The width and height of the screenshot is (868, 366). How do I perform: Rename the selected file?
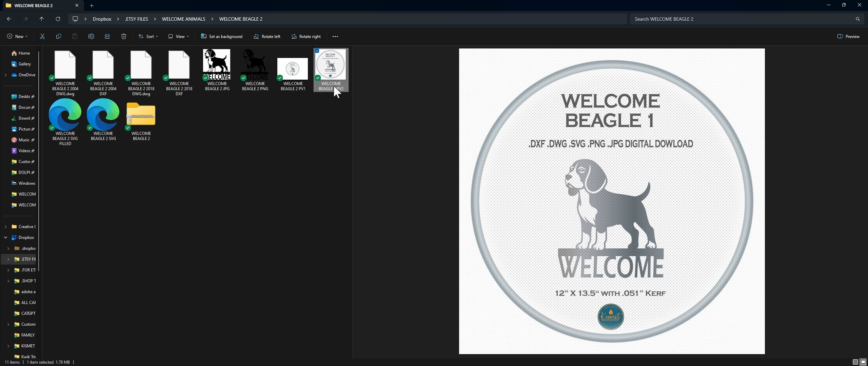coord(91,36)
